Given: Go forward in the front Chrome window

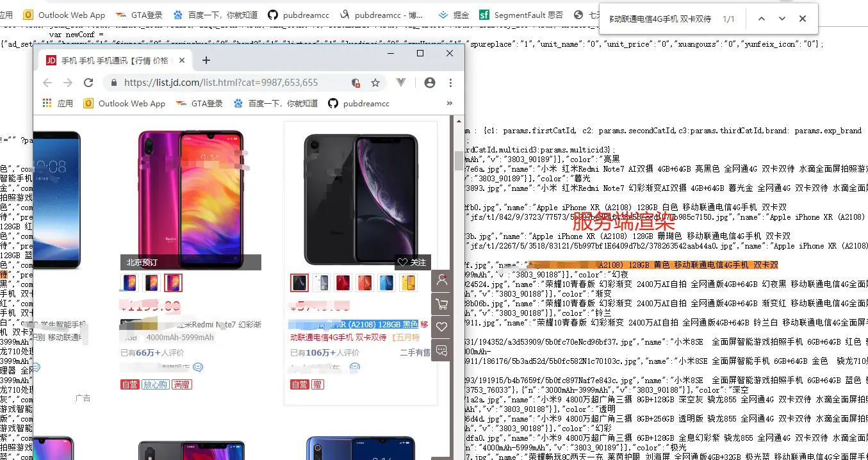Looking at the screenshot, I should tap(68, 83).
